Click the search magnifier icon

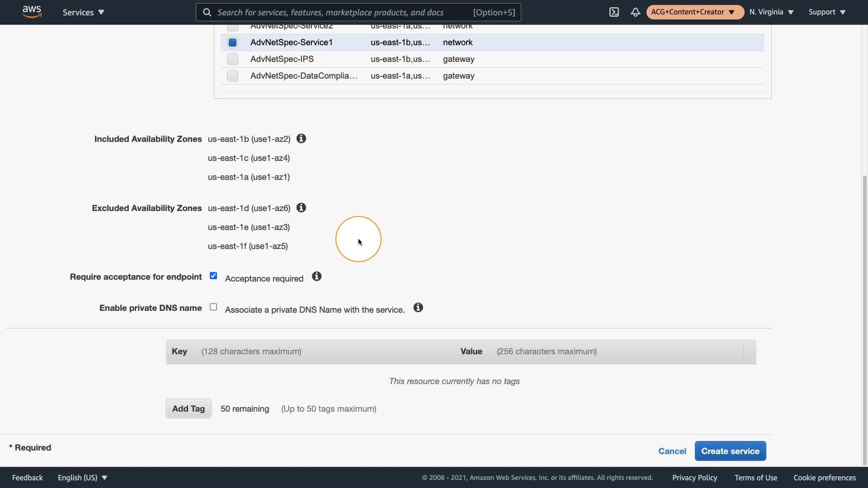click(207, 12)
